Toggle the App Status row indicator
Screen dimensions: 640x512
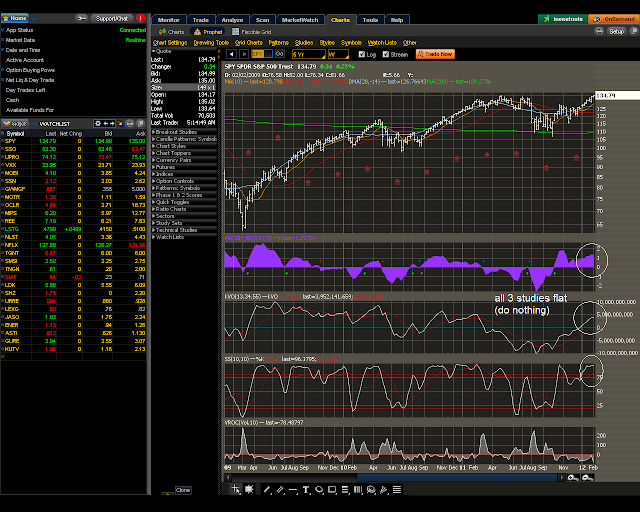tap(3, 30)
